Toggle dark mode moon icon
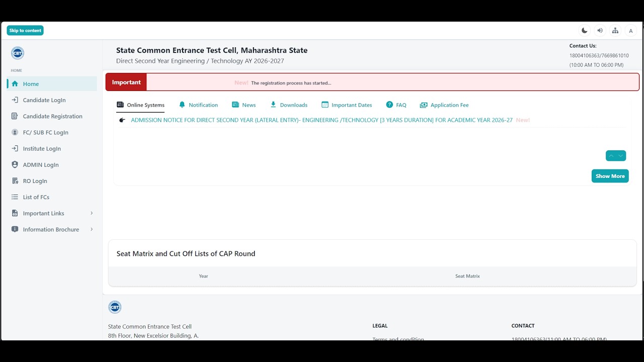This screenshot has width=644, height=362. [584, 31]
